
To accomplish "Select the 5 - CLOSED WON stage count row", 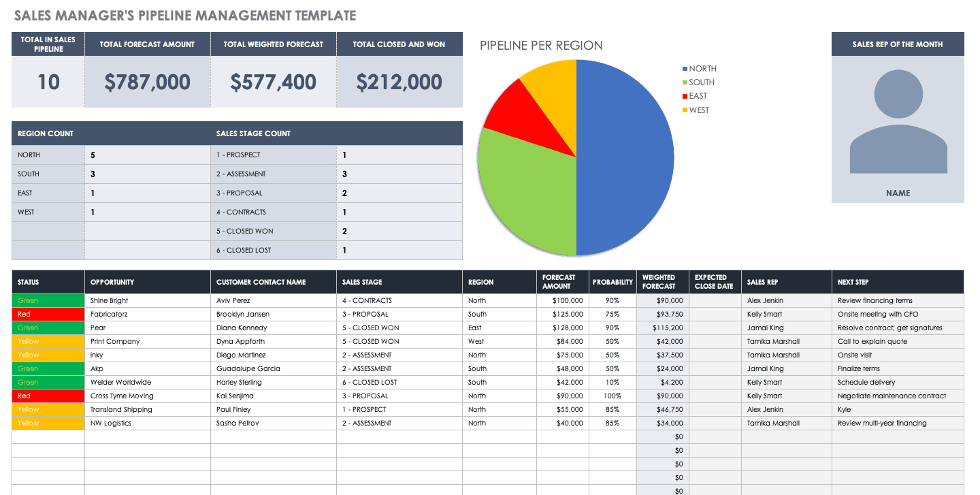I will point(274,231).
